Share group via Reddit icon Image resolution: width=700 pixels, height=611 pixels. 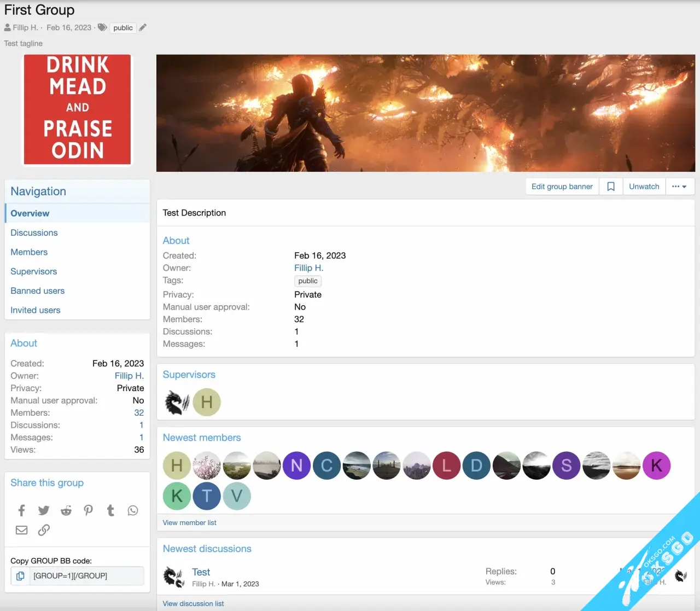click(66, 510)
